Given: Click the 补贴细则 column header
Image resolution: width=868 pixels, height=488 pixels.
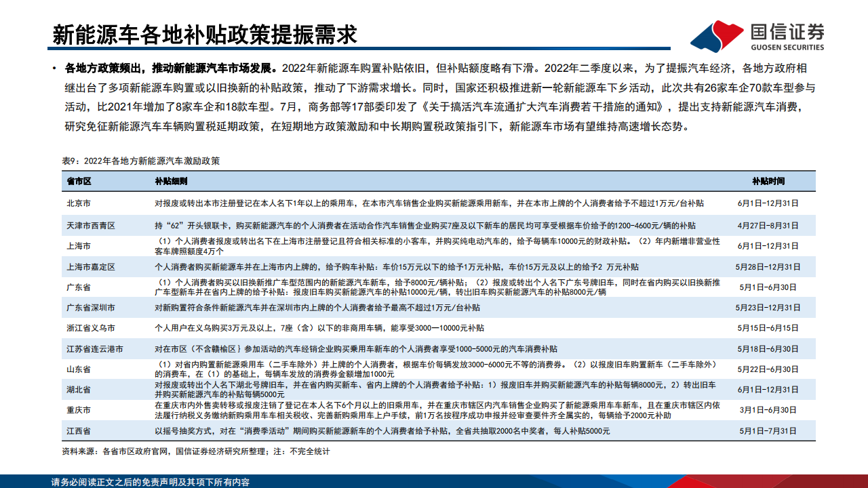Looking at the screenshot, I should pyautogui.click(x=171, y=182).
